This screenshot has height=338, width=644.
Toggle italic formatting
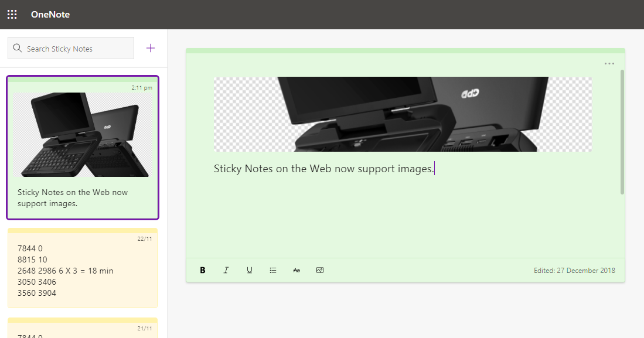pyautogui.click(x=226, y=270)
